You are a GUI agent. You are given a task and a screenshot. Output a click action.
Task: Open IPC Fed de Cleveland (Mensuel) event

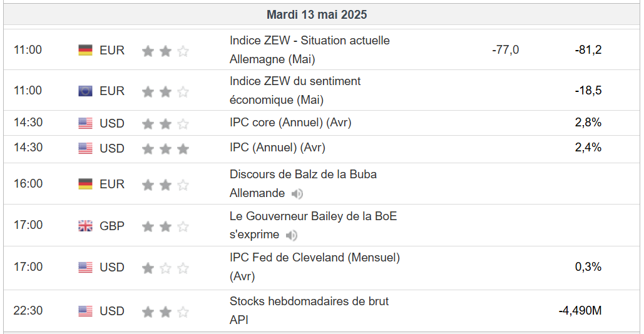(314, 257)
